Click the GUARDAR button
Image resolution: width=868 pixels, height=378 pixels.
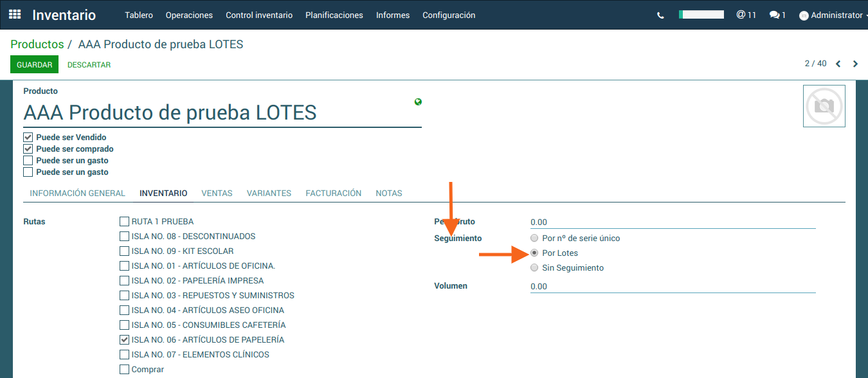coord(34,65)
